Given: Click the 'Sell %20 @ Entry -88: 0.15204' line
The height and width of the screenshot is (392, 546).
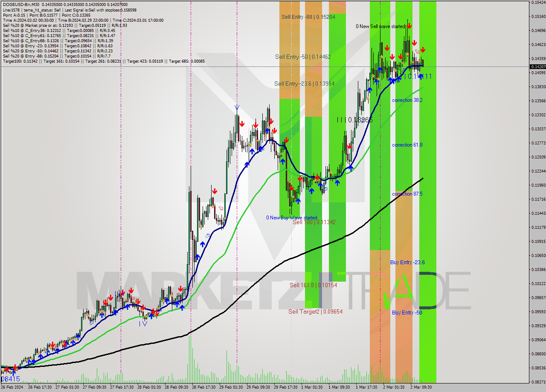Looking at the screenshot, I should point(57,56).
